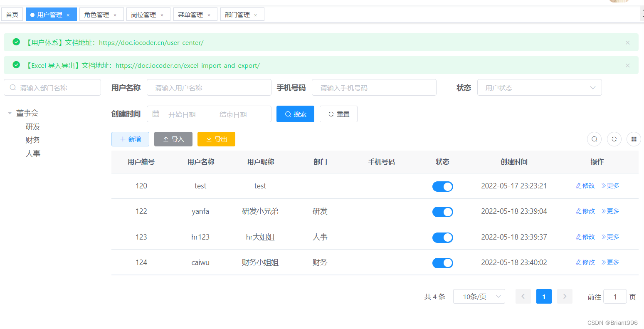Click the round search toggle icon above table
644x329 pixels.
594,139
